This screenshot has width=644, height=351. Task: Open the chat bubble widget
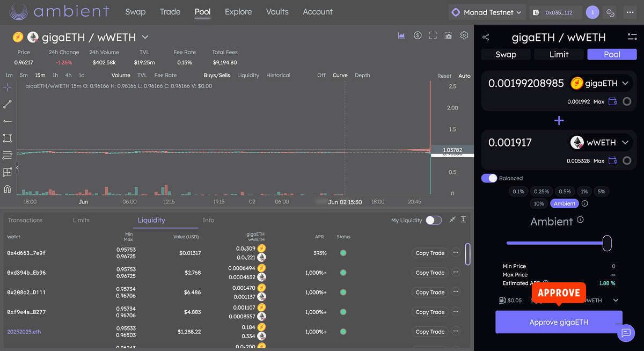(x=625, y=333)
